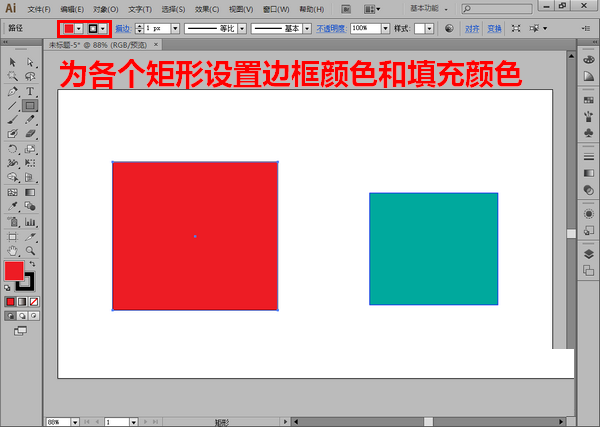
Task: Select the Selection arrow tool
Action: tap(12, 62)
